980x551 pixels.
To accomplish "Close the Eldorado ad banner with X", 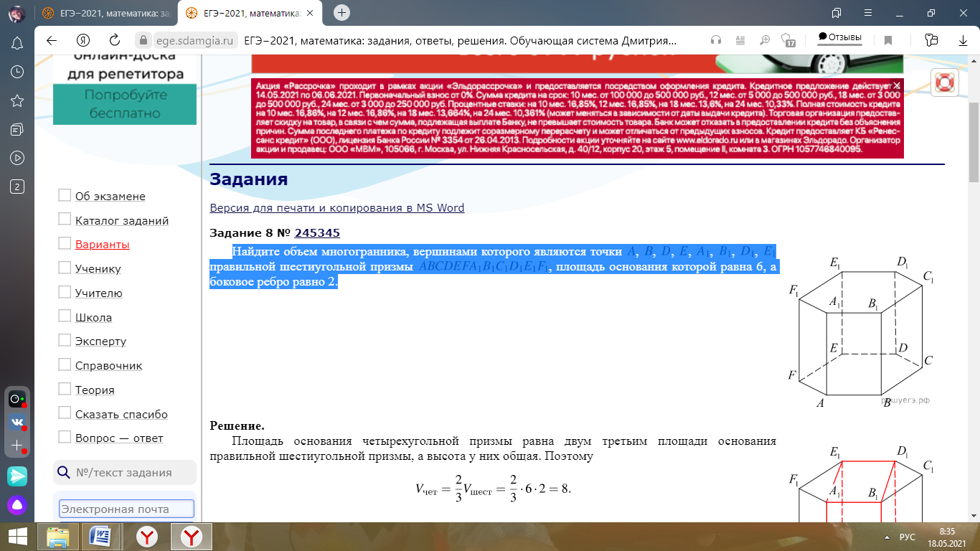I will click(896, 85).
